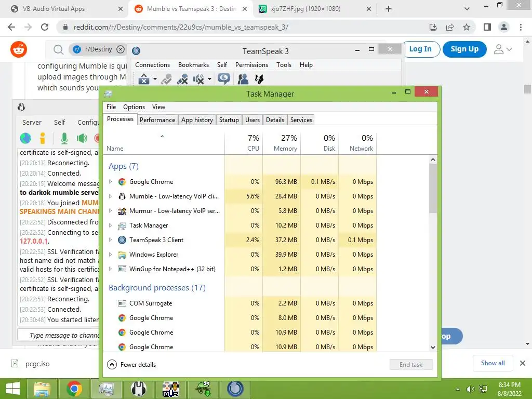Open TeamSpeak connect dropdown arrow
532x399 pixels.
coord(155,79)
